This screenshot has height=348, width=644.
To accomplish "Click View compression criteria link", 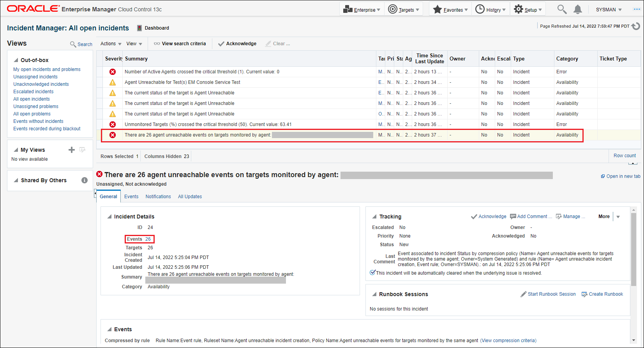I will [508, 341].
